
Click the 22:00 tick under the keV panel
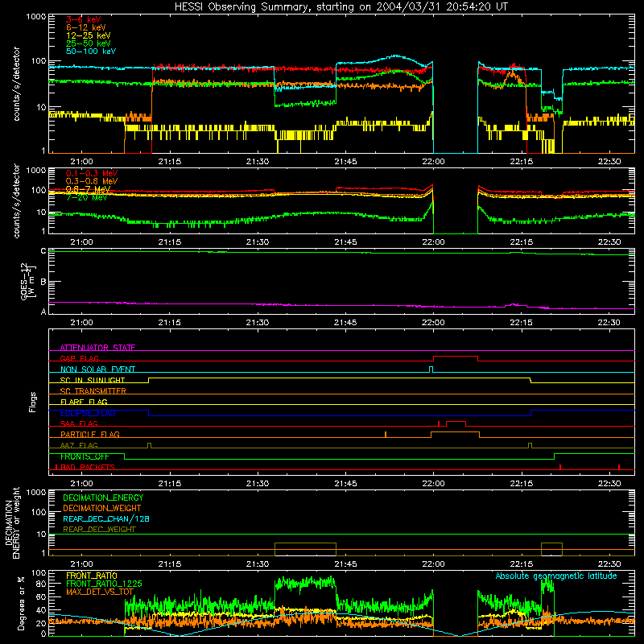click(x=433, y=162)
